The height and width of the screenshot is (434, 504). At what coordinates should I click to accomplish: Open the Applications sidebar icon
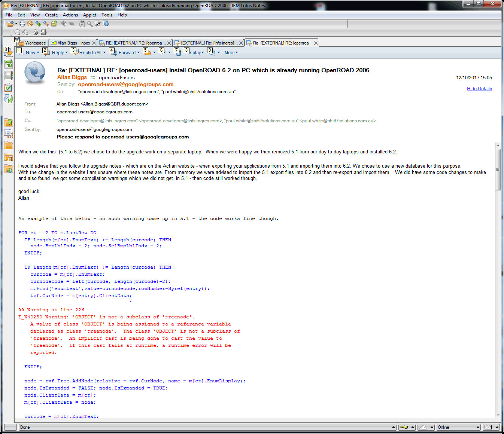(x=9, y=134)
